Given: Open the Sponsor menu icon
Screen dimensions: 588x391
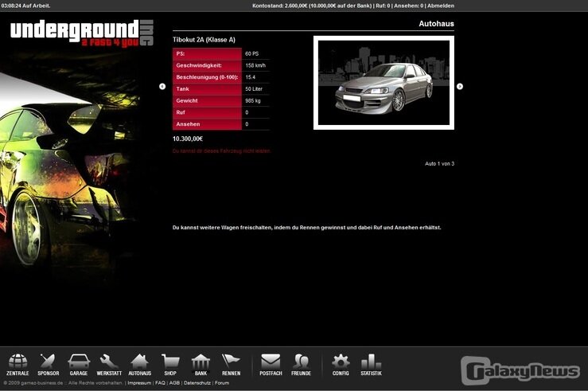Looking at the screenshot, I should coord(49,365).
